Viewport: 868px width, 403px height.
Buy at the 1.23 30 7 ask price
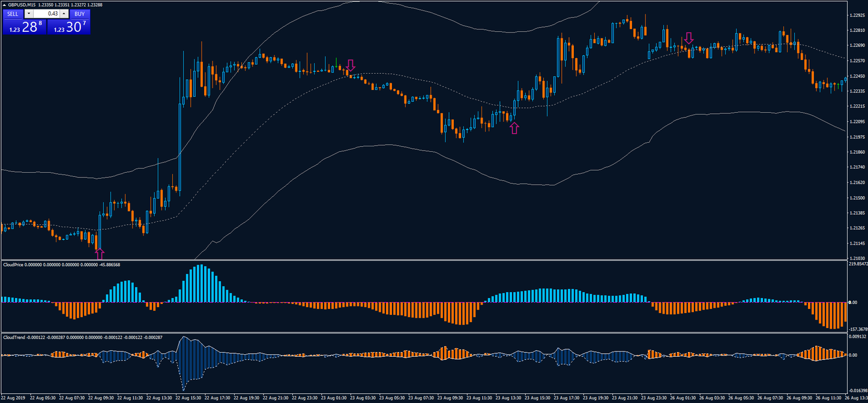point(68,26)
